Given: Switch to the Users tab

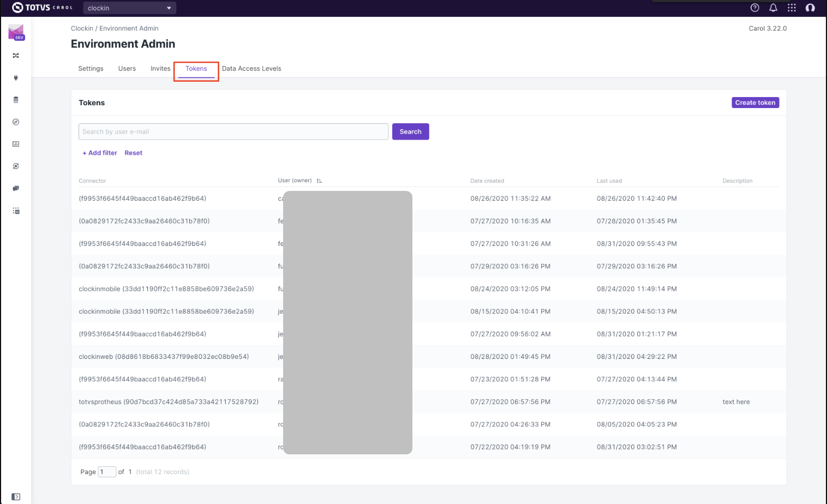Looking at the screenshot, I should tap(127, 69).
